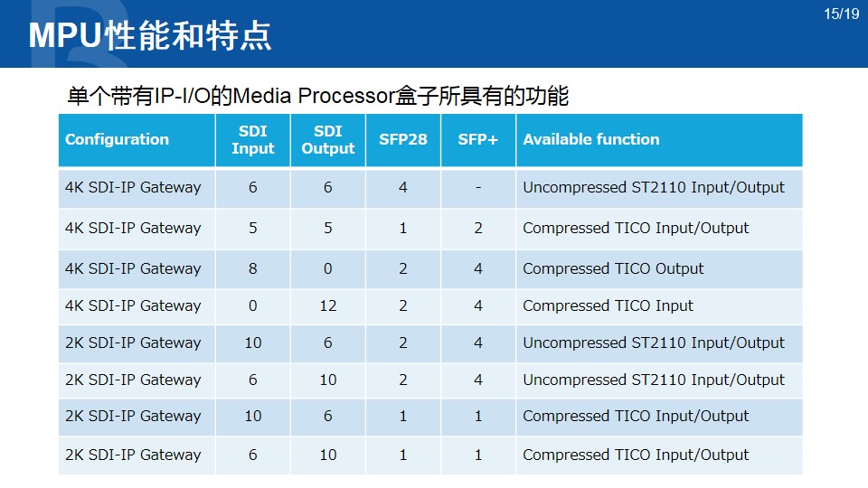This screenshot has height=488, width=868.
Task: Select SFP28 "1" in the bottom table row
Action: point(403,455)
